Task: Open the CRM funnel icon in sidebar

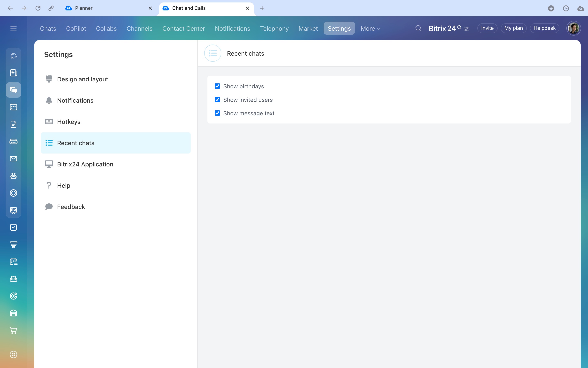Action: click(13, 244)
